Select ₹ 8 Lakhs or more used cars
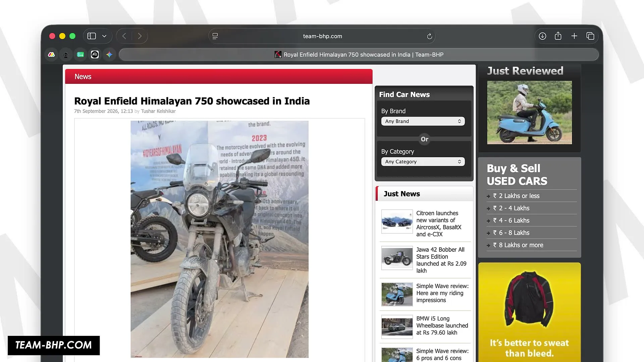Viewport: 644px width, 362px height. click(x=518, y=245)
